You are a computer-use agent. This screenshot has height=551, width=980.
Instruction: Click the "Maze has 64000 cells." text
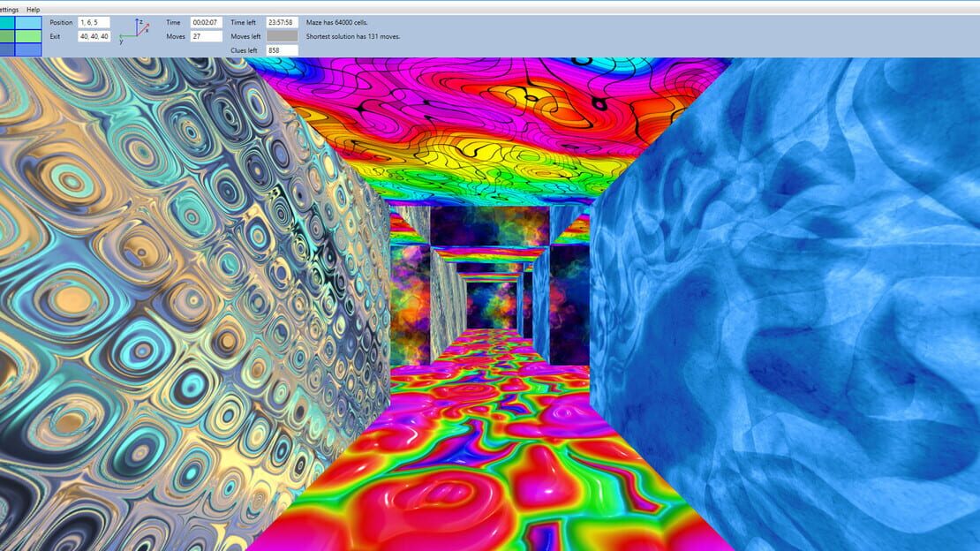click(x=337, y=22)
